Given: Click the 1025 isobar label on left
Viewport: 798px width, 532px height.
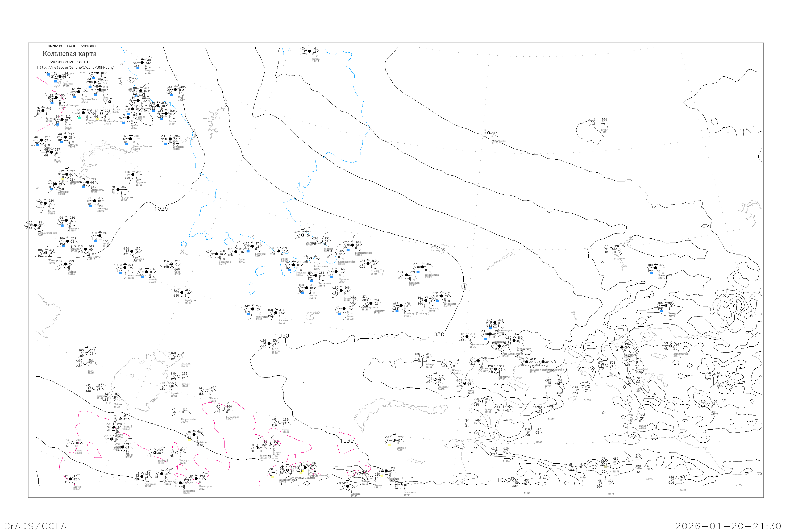Looking at the screenshot, I should 161,209.
